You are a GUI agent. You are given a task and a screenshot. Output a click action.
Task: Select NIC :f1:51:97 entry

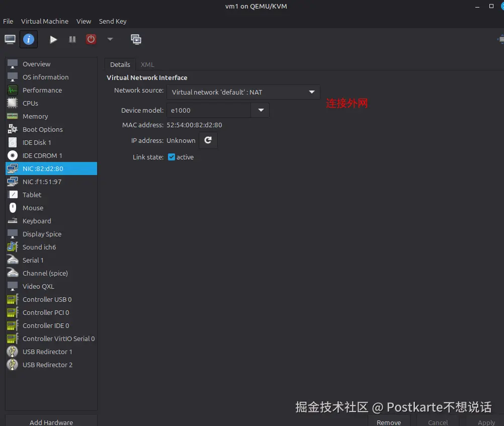pos(51,182)
